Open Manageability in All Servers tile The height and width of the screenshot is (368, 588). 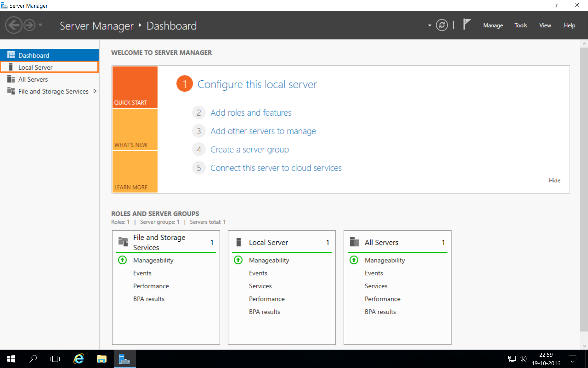point(385,260)
